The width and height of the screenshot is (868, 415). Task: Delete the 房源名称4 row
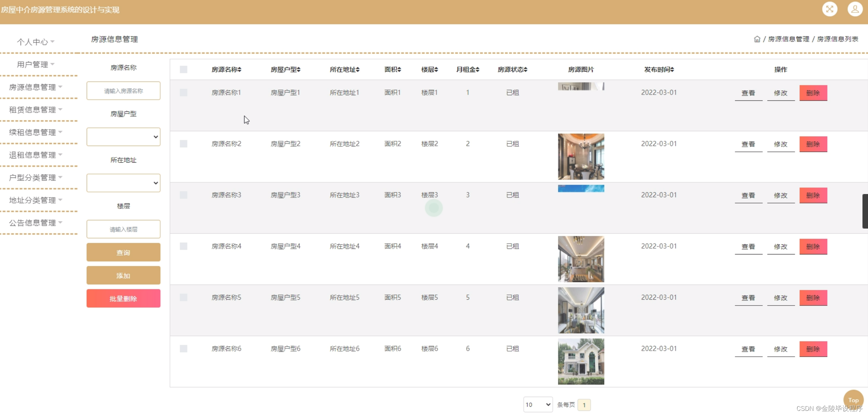[813, 247]
